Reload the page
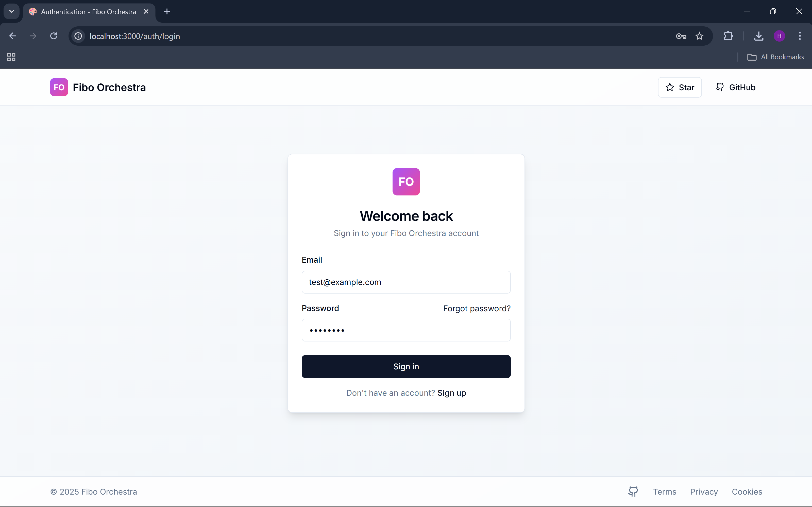This screenshot has height=507, width=812. click(54, 36)
